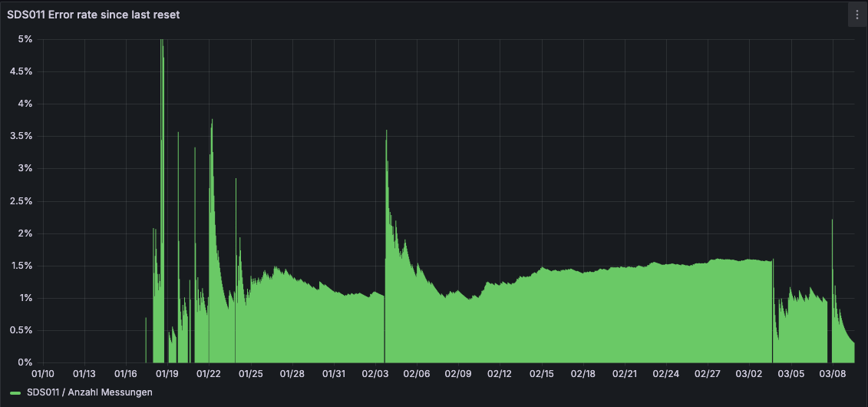Click the 0% y-axis label
The width and height of the screenshot is (868, 407).
pos(26,362)
